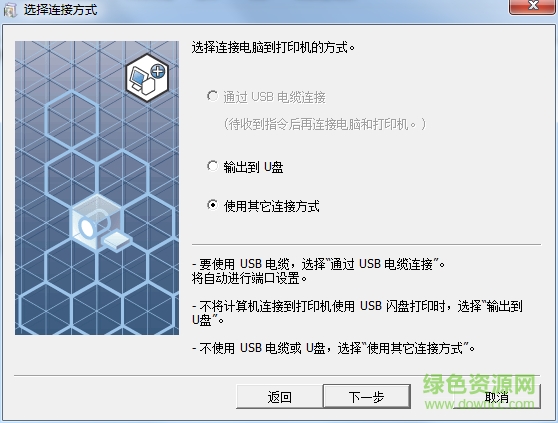558x423 pixels.
Task: Click the help line about 将自动进行端口设置
Action: pyautogui.click(x=249, y=279)
